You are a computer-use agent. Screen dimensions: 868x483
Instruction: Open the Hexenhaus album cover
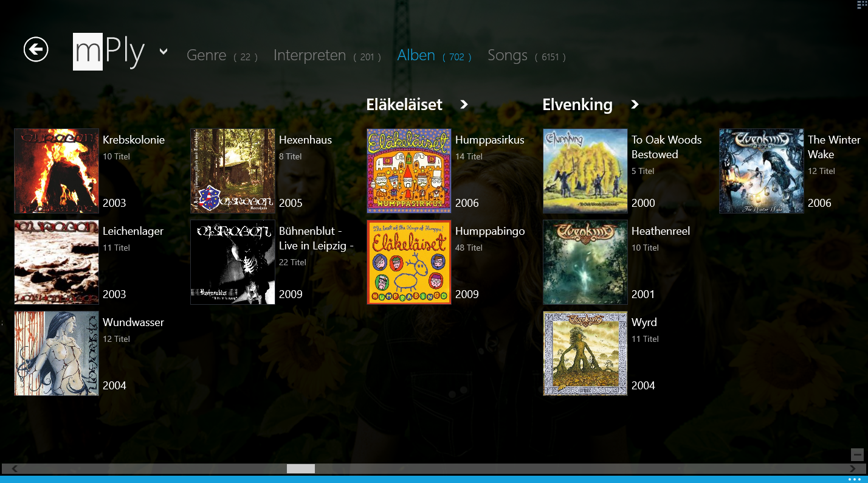pos(233,171)
